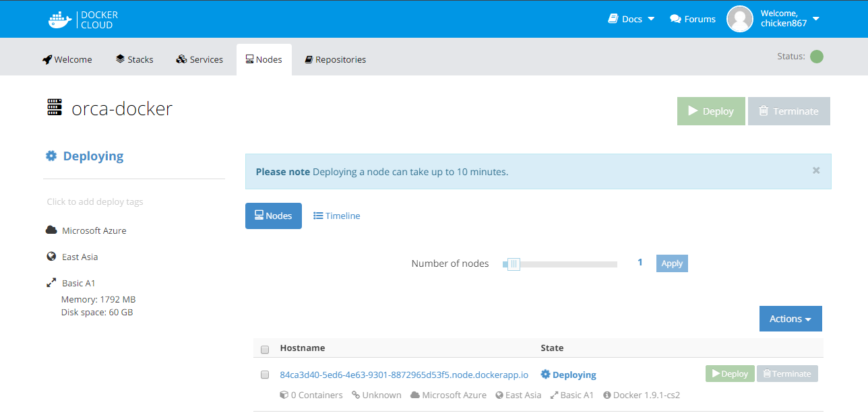This screenshot has width=868, height=413.
Task: Click the orca-docker server icon
Action: tap(54, 108)
